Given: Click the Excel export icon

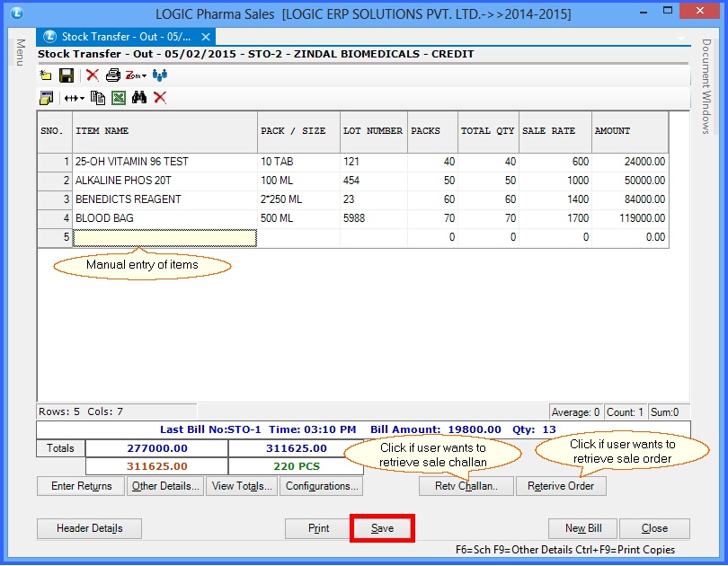Looking at the screenshot, I should pyautogui.click(x=119, y=98).
